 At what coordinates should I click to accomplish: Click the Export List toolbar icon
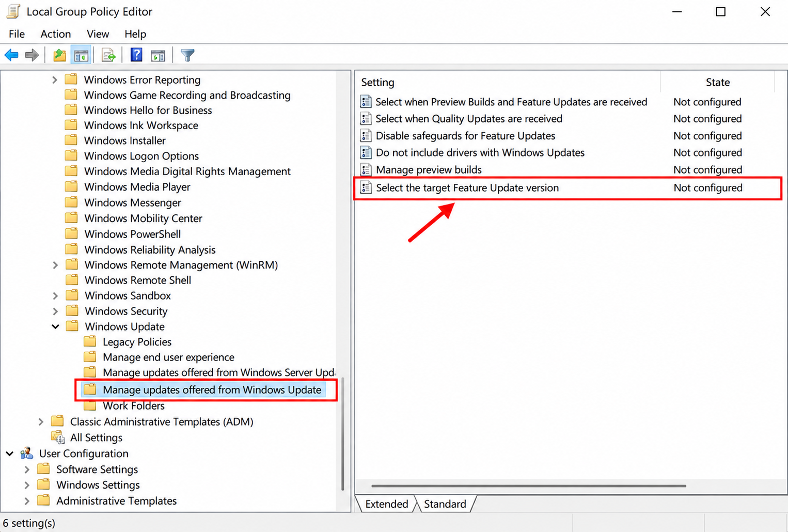108,55
